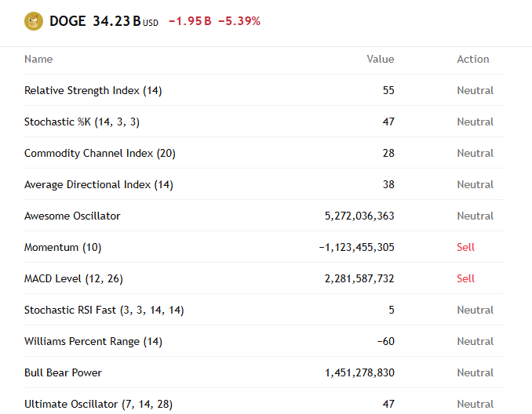The width and height of the screenshot is (532, 414).
Task: Select the Williams Percent Range (14) row
Action: (x=264, y=341)
